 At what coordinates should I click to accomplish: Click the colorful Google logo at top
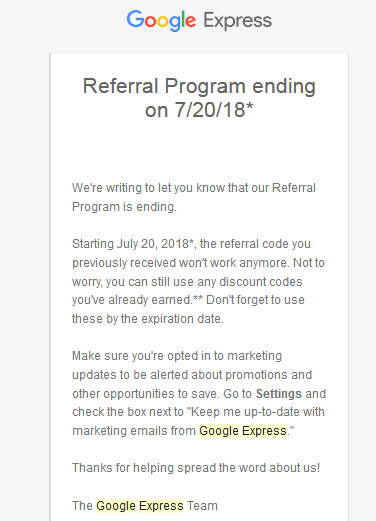pos(161,21)
